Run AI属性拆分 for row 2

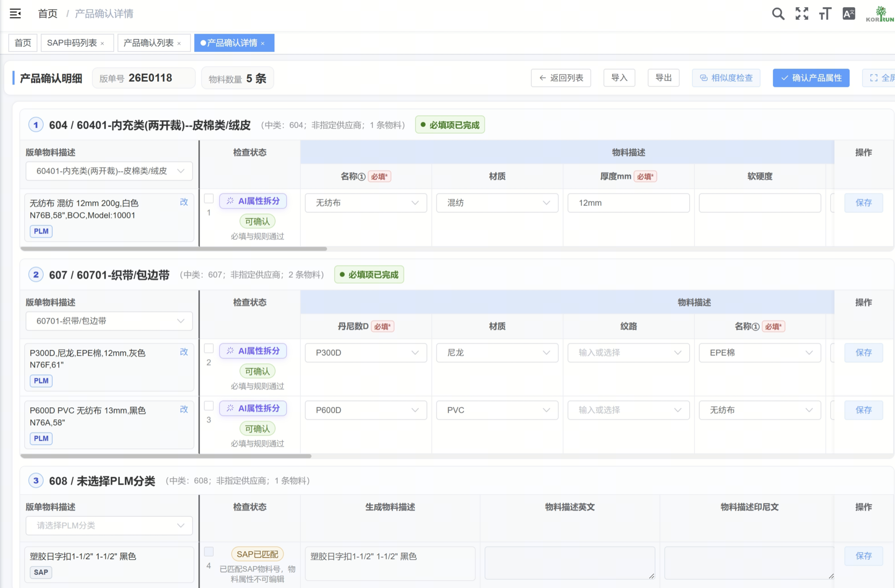pyautogui.click(x=253, y=351)
